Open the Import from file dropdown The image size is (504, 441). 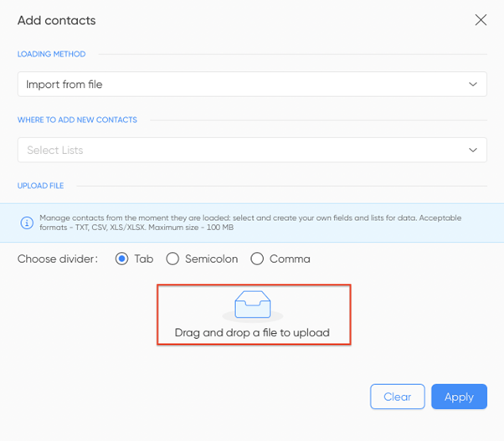pos(252,85)
